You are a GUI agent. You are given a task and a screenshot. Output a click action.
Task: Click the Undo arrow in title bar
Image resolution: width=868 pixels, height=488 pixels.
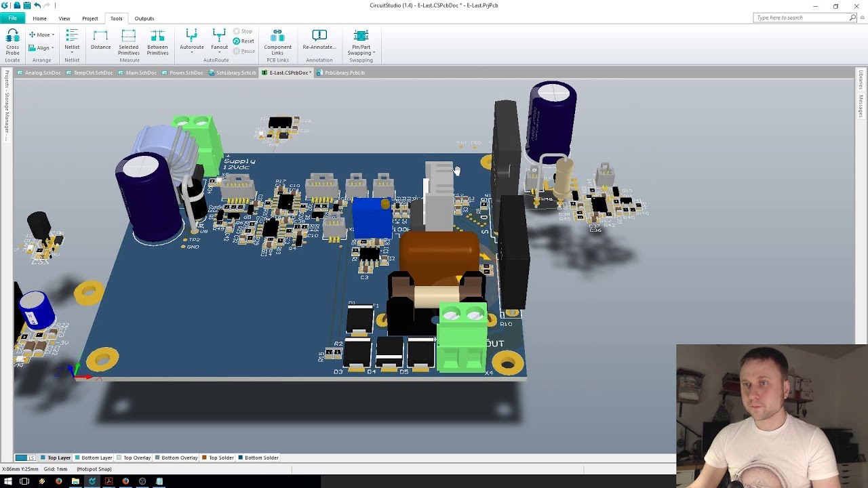[x=37, y=5]
